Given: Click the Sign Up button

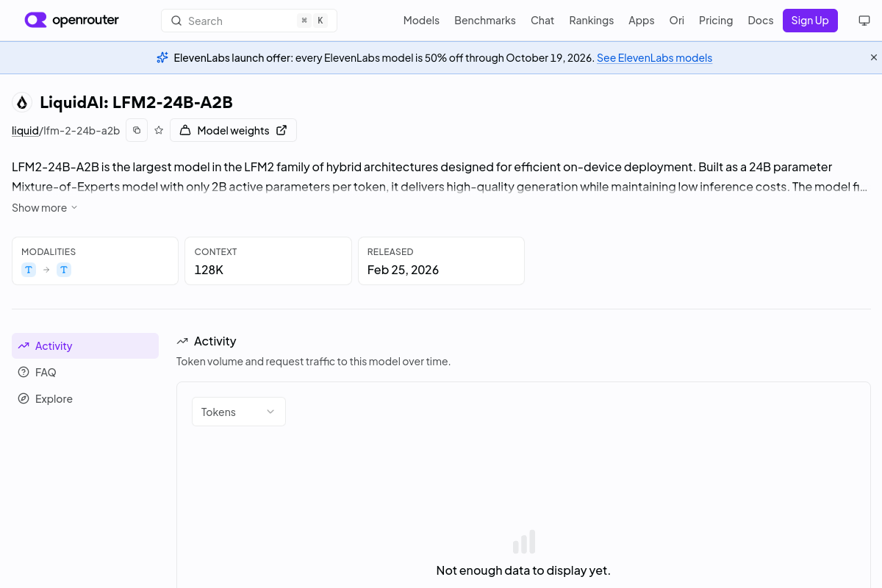Looking at the screenshot, I should [x=810, y=21].
